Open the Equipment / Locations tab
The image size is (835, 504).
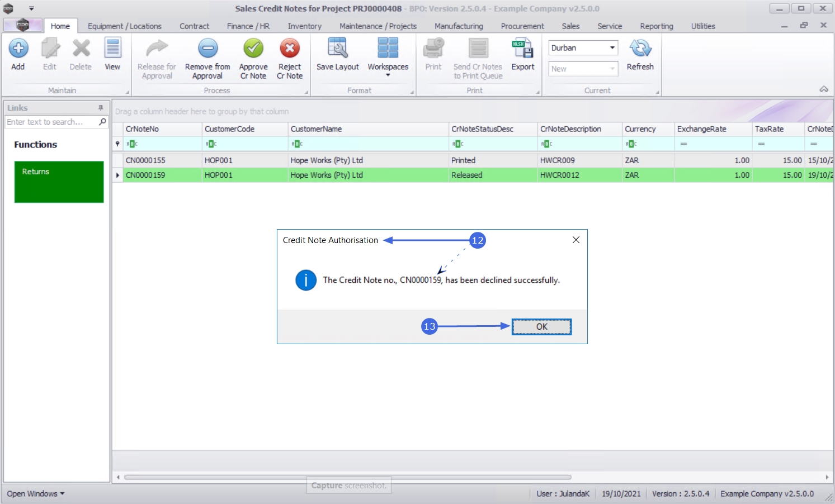125,26
